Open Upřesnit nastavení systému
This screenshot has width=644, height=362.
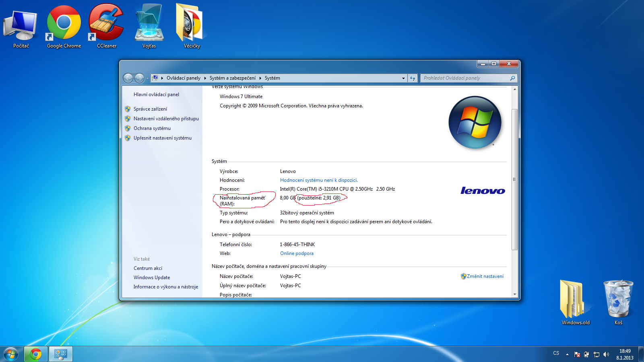pyautogui.click(x=163, y=138)
